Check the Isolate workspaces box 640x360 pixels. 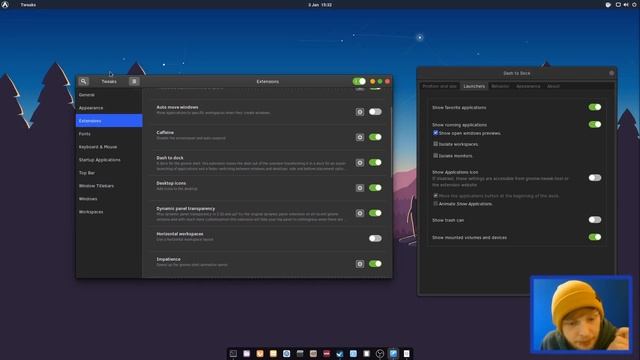[x=436, y=144]
